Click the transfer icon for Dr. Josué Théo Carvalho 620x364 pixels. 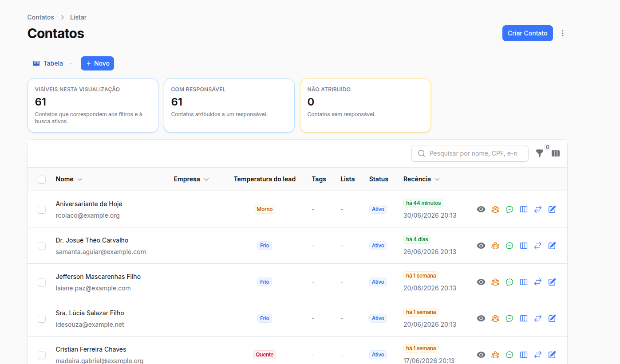(538, 246)
